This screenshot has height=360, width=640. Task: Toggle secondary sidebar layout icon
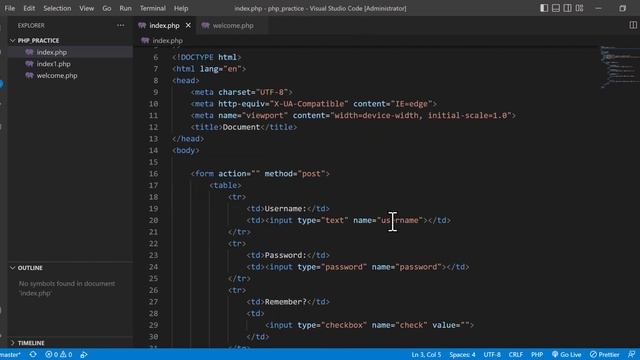pyautogui.click(x=567, y=8)
